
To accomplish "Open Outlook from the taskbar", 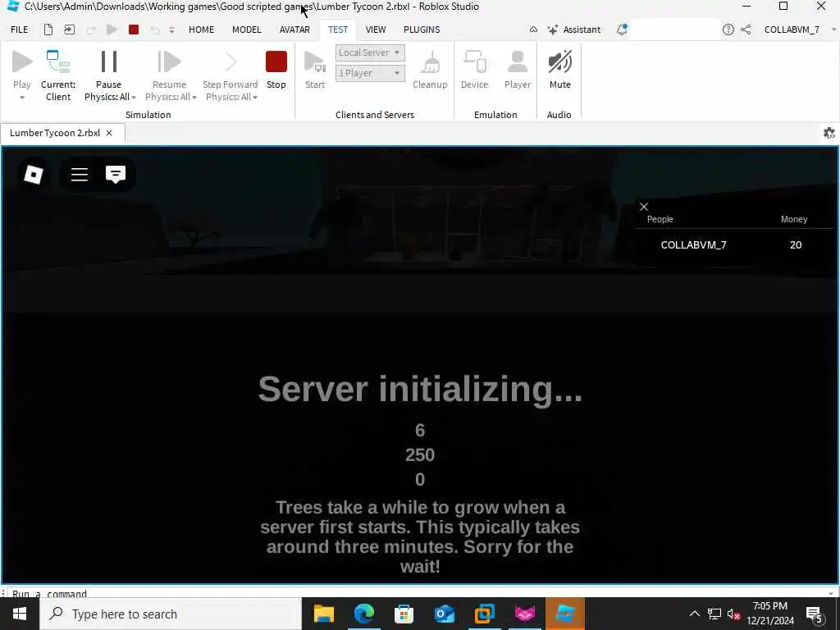I will (444, 614).
